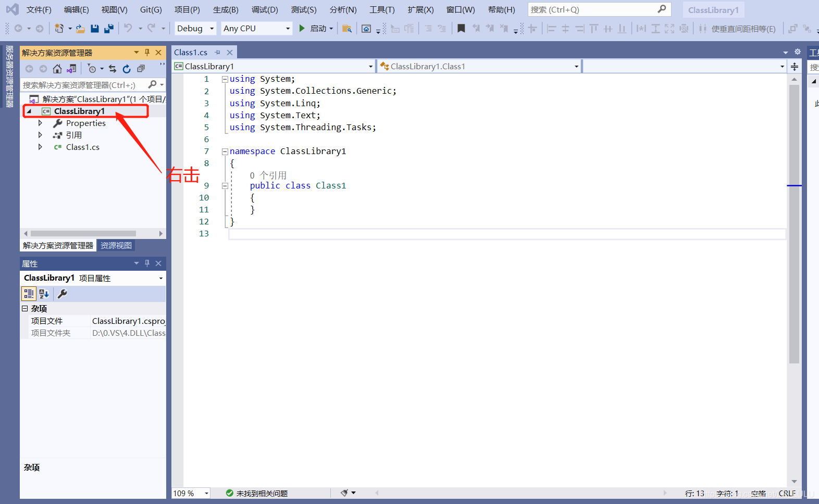This screenshot has width=819, height=504.
Task: Refresh Solution Explorer icon
Action: (127, 69)
